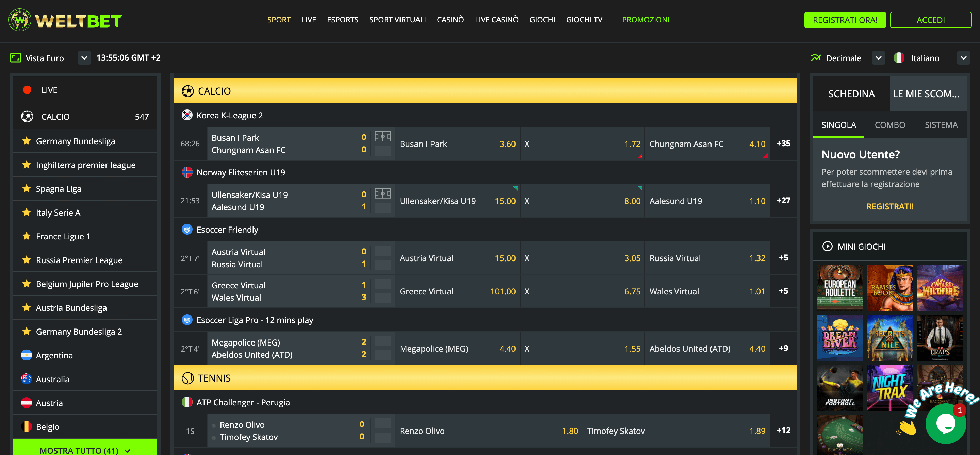Open the Italiano language dropdown
This screenshot has width=980, height=455.
(964, 58)
